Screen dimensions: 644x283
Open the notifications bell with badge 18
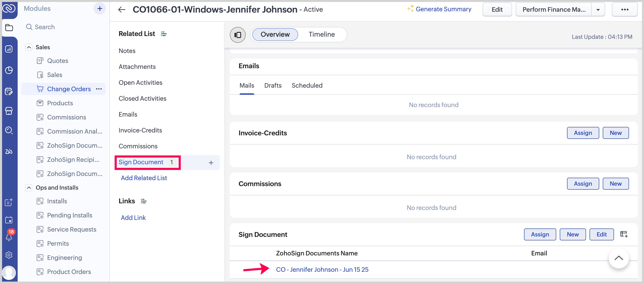click(9, 236)
